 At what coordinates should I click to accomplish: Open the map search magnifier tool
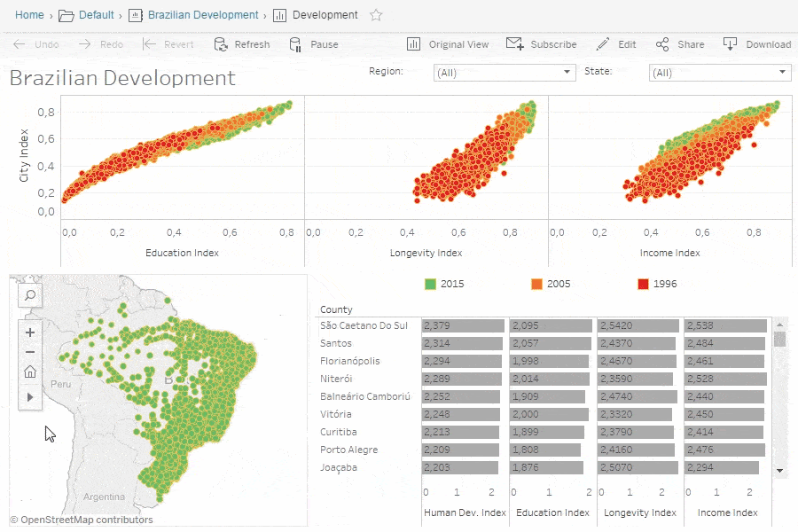click(29, 295)
